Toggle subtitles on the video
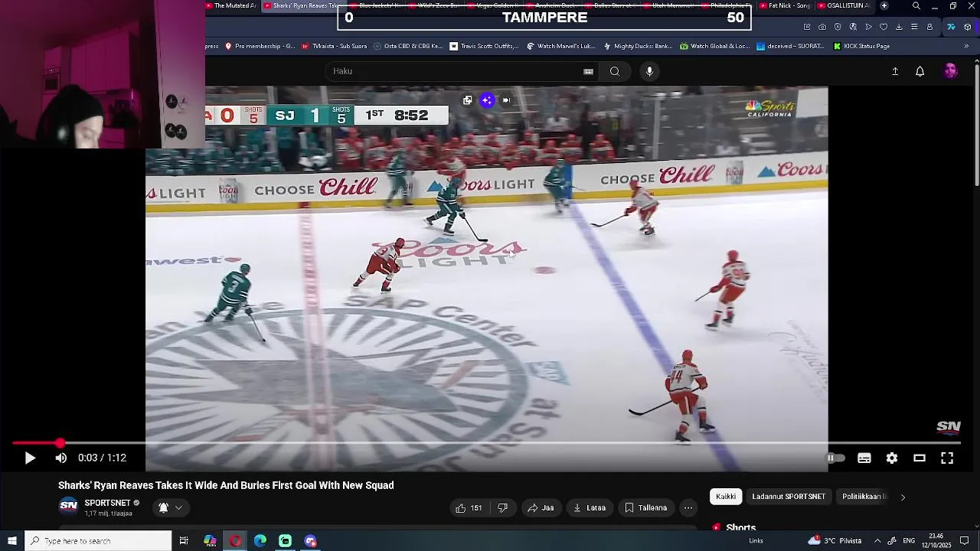Viewport: 980px width, 551px height. [x=864, y=458]
